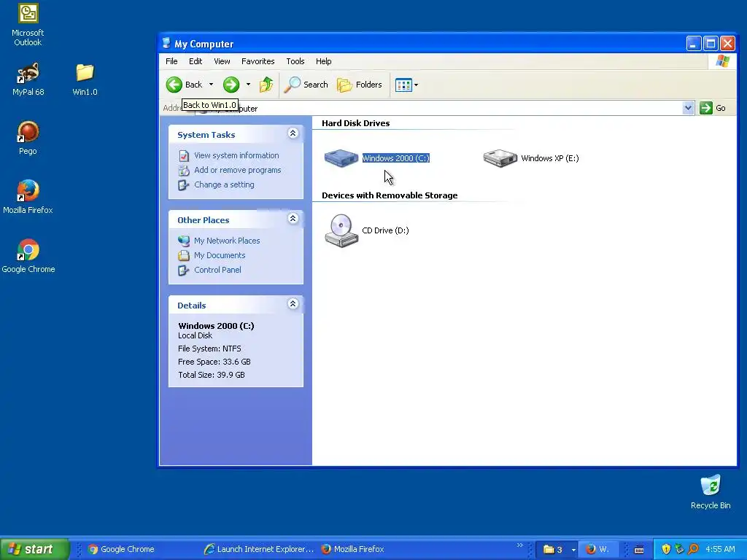Viewport: 747px width, 560px height.
Task: Open the Edit menu
Action: (196, 61)
